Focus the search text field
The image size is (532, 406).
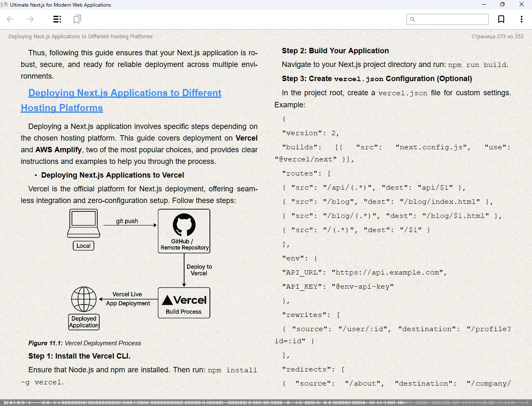tap(451, 19)
